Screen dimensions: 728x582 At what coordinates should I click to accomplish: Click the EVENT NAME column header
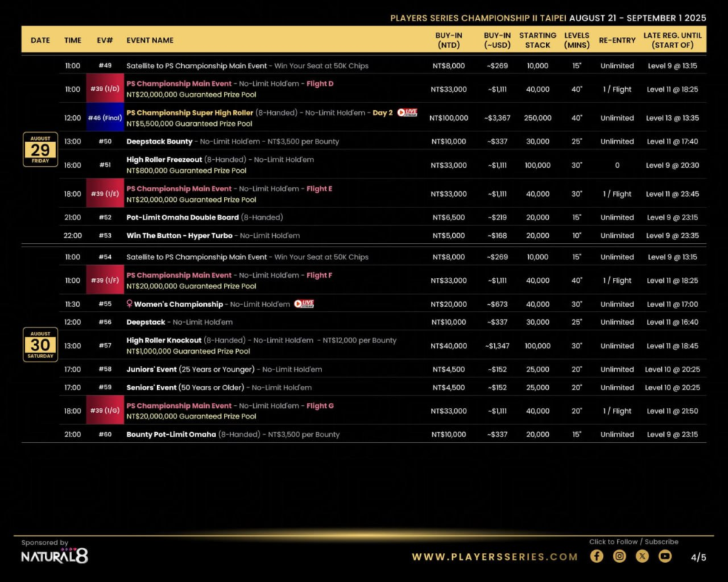pyautogui.click(x=151, y=41)
